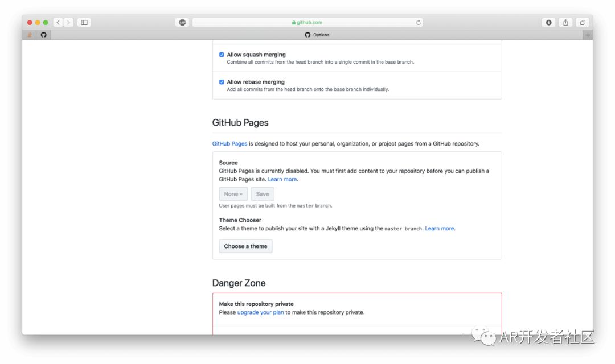The image size is (615, 364).
Task: Show all tabs overview icon
Action: click(583, 23)
